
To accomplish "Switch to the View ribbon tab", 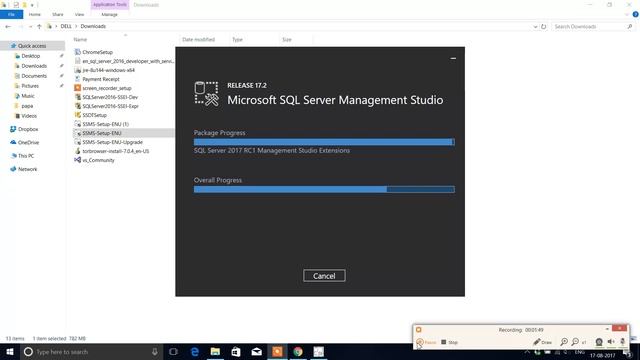I will pos(79,14).
